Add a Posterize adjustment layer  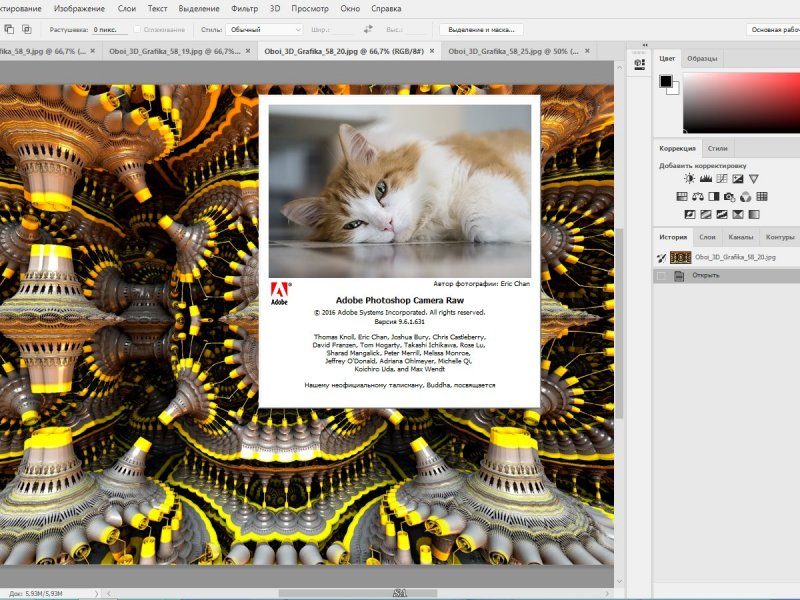point(706,214)
